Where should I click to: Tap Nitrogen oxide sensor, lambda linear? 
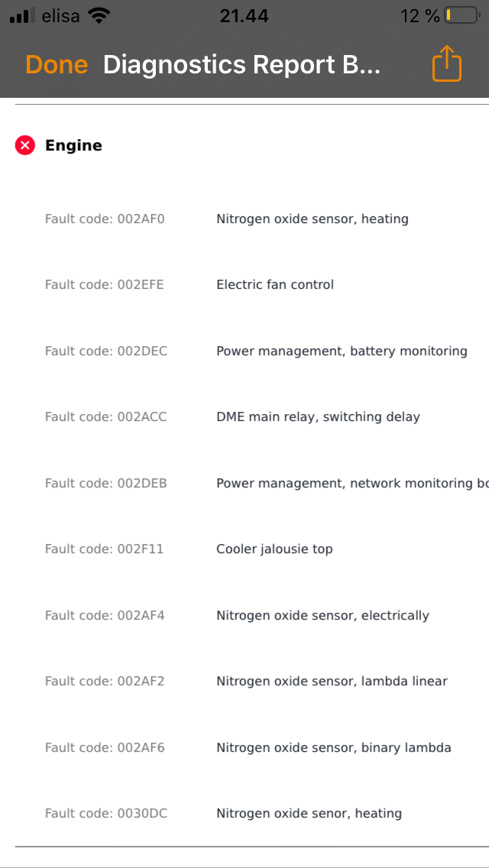332,682
